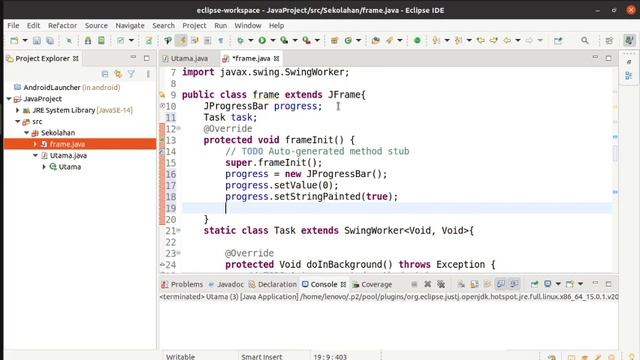Image resolution: width=640 pixels, height=360 pixels.
Task: Click the editor vertical scrollbar thumb
Action: tap(616, 153)
